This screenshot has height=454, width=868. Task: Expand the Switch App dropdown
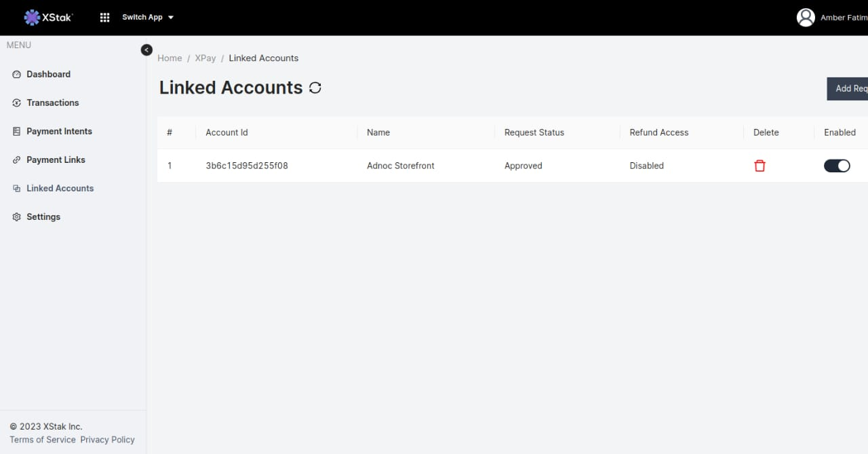tap(148, 18)
